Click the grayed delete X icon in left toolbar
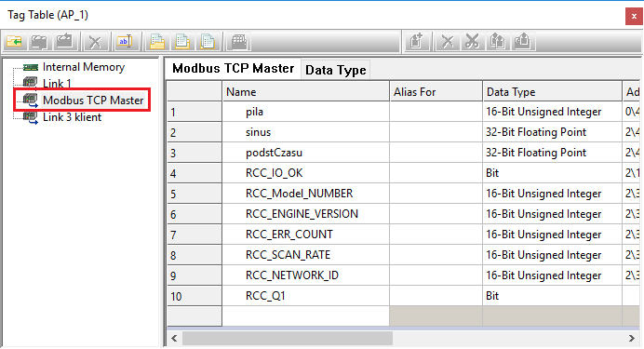Screen dimensions: 644x349 [x=95, y=42]
